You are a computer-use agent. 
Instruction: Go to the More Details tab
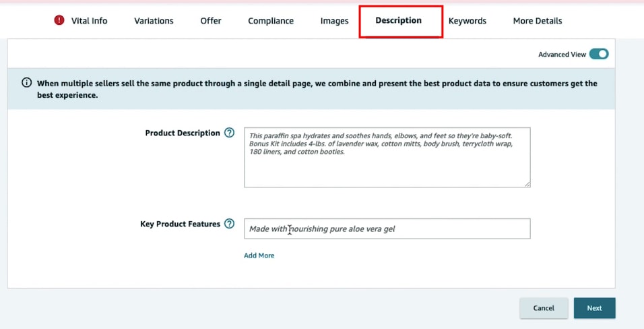(x=538, y=21)
